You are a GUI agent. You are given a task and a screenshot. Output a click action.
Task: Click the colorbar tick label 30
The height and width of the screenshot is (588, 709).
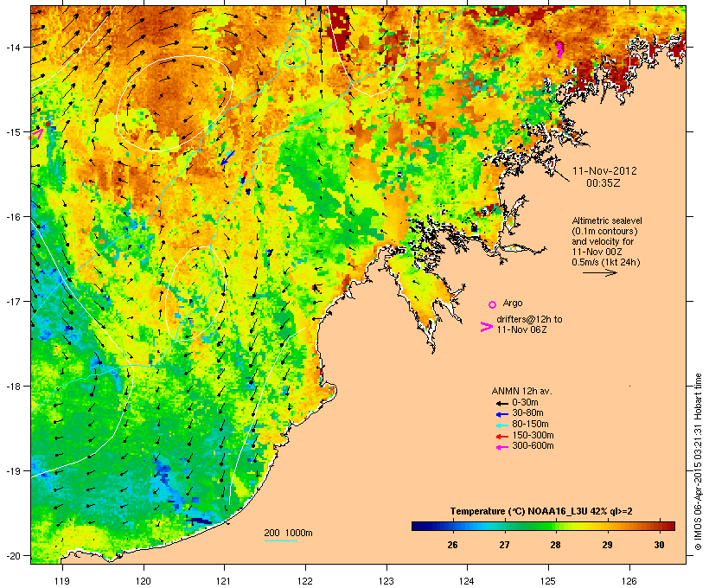point(659,545)
